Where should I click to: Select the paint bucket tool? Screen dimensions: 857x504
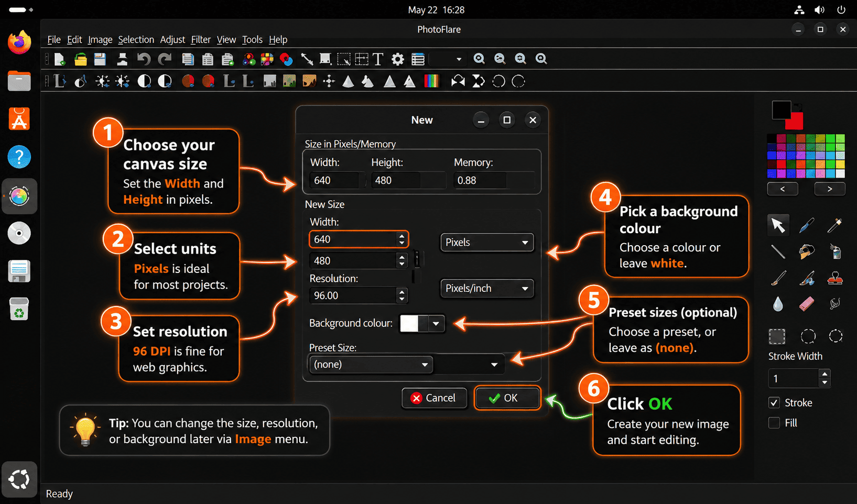click(x=807, y=251)
